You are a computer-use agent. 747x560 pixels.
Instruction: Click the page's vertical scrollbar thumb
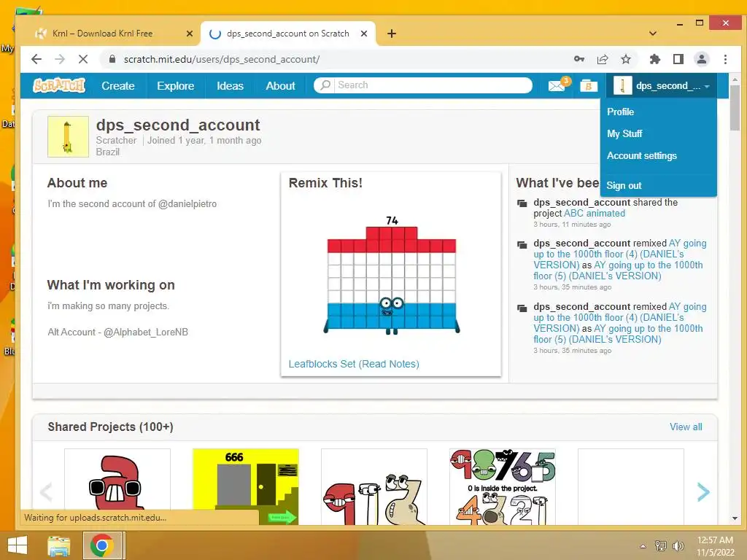[x=735, y=108]
